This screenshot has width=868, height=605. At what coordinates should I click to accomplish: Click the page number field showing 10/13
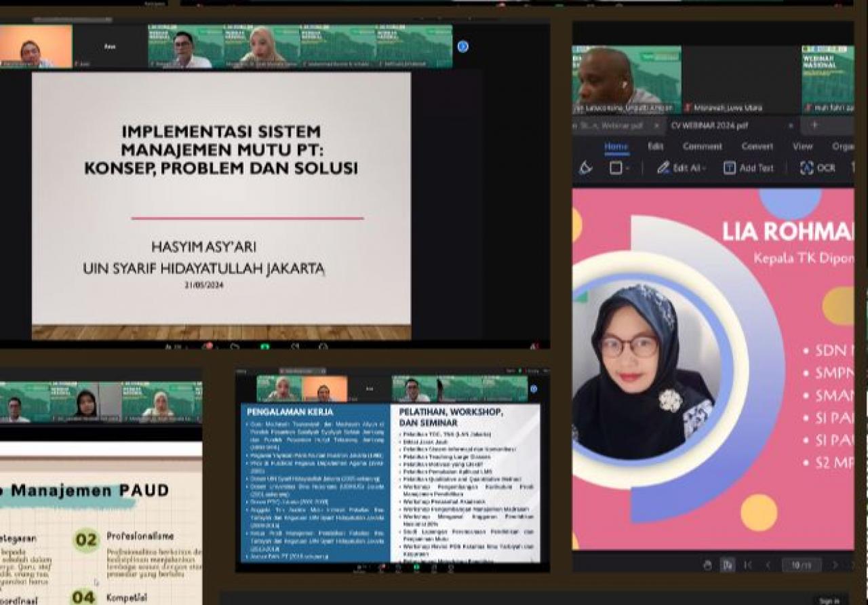pyautogui.click(x=802, y=564)
